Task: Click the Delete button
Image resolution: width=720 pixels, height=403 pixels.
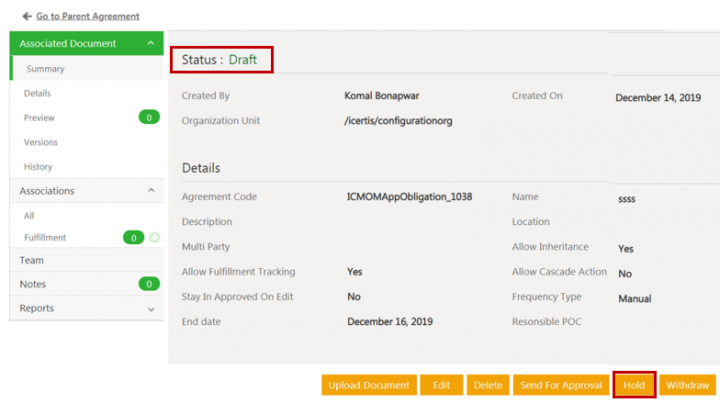Action: point(487,385)
